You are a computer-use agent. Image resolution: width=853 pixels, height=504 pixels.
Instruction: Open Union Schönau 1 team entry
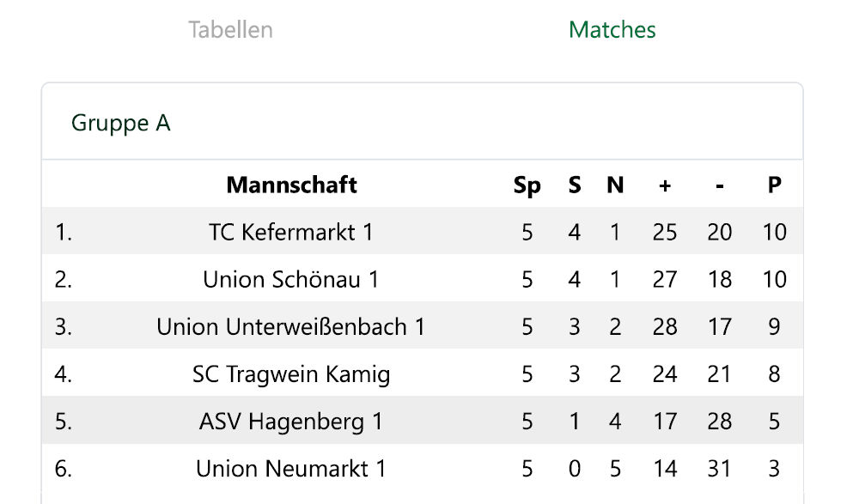click(291, 280)
